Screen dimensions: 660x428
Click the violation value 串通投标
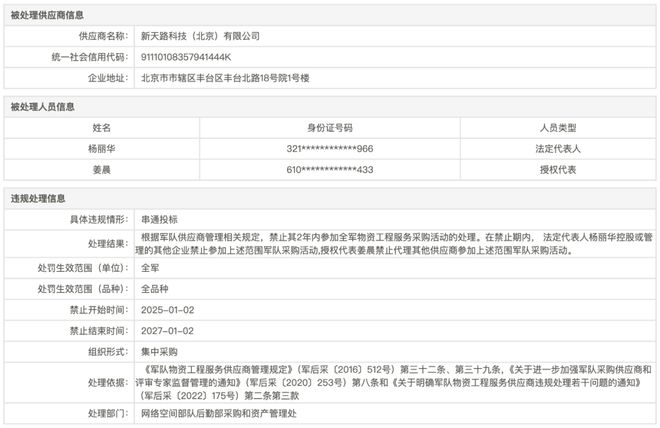[x=159, y=219]
